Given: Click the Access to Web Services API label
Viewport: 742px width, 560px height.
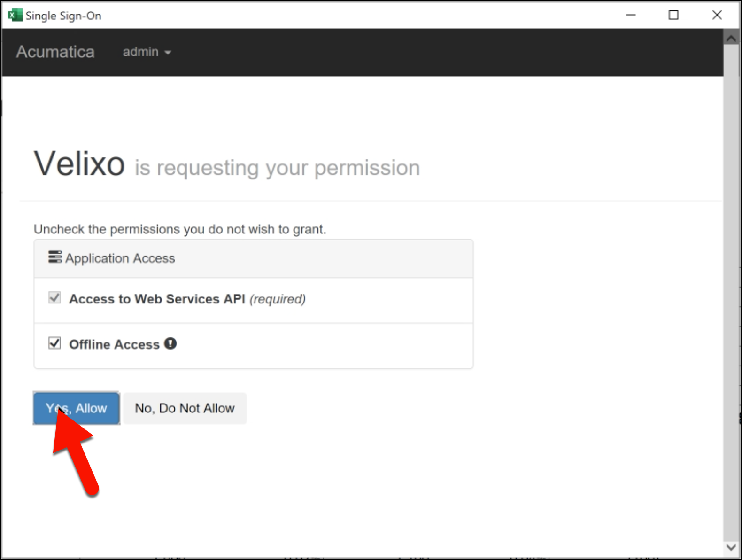Looking at the screenshot, I should [x=157, y=299].
